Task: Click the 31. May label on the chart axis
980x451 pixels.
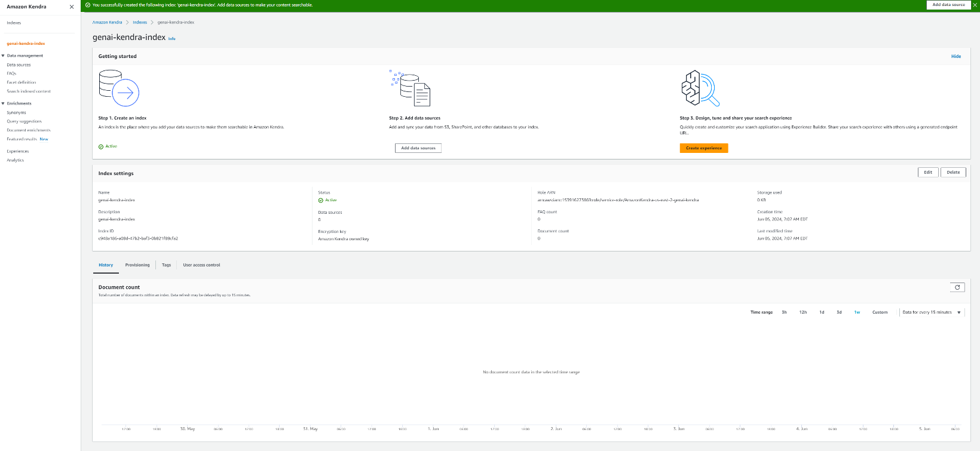Action: [310, 429]
